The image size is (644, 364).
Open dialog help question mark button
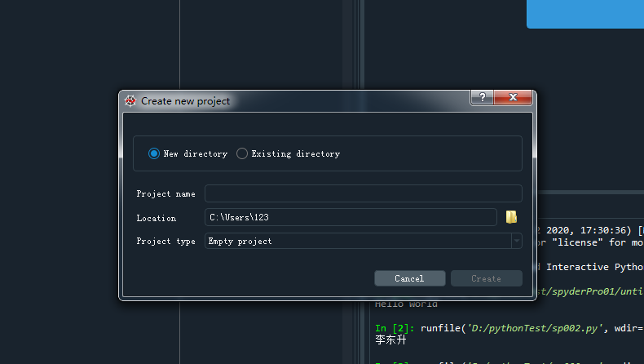click(482, 97)
